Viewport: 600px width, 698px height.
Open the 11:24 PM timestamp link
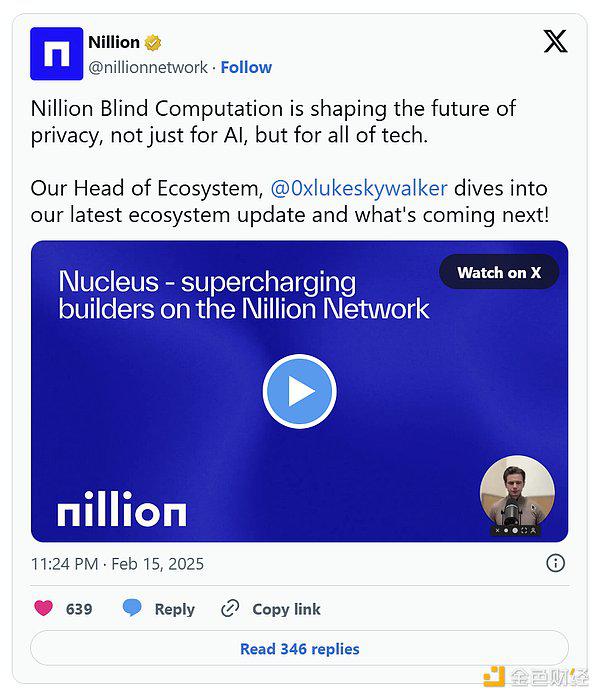[x=118, y=564]
